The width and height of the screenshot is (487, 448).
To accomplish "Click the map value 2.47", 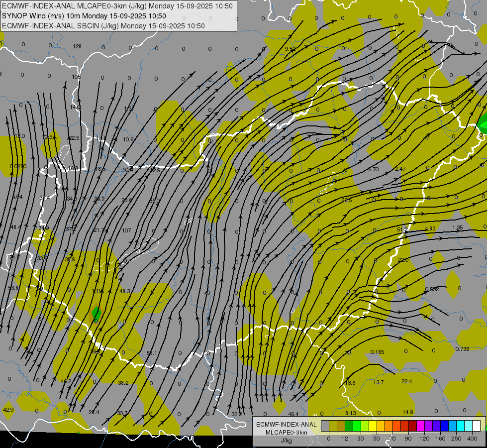I will click(x=400, y=169).
